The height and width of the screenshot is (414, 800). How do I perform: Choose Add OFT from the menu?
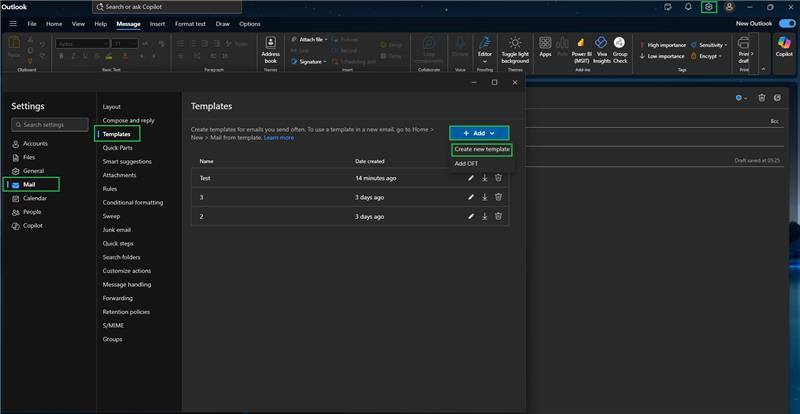[x=466, y=164]
